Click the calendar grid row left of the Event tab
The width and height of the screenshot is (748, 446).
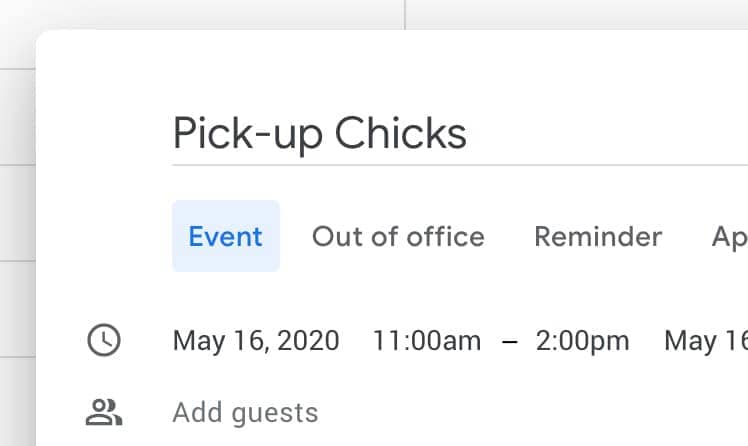[x=18, y=213]
